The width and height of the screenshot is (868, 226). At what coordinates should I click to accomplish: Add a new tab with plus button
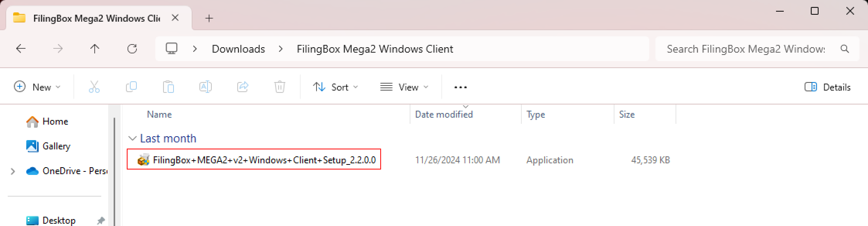(209, 18)
